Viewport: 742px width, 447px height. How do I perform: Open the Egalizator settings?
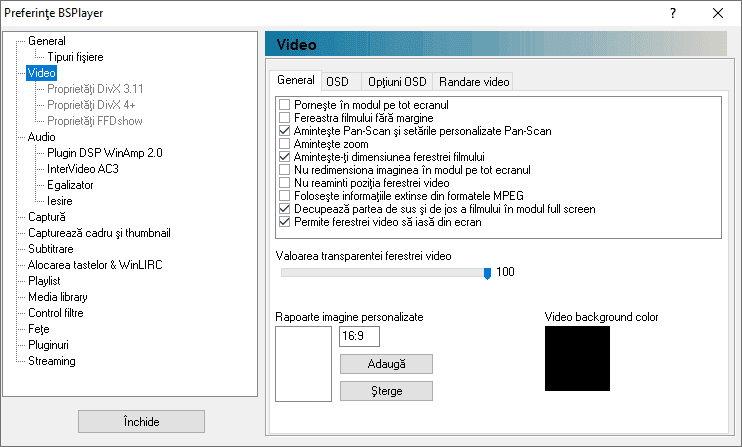click(70, 185)
